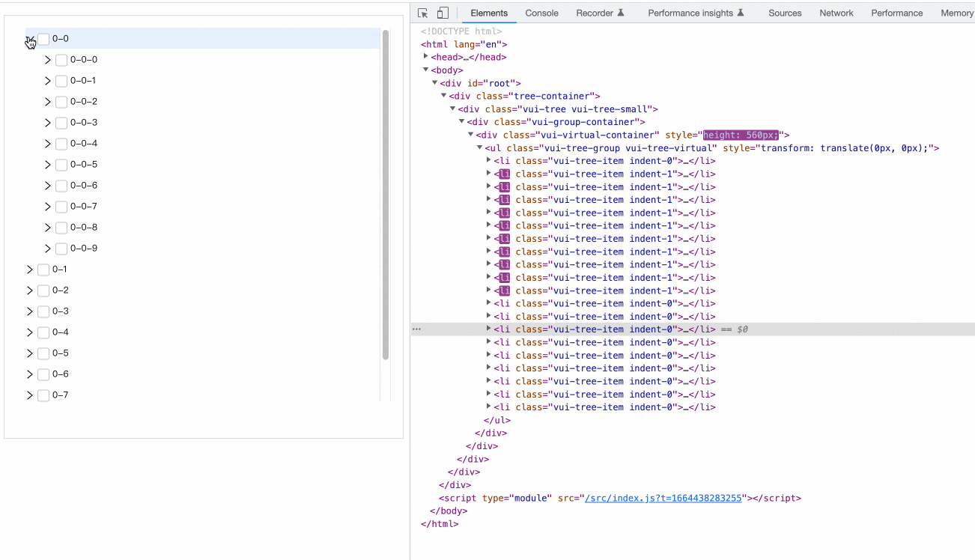Check the 0-0-0 checkbox
975x560 pixels.
pos(61,60)
